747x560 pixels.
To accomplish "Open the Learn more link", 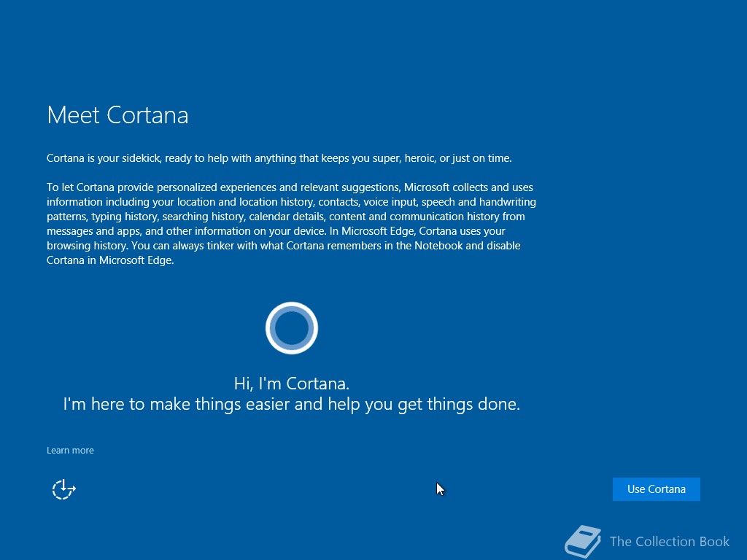I will pos(70,450).
